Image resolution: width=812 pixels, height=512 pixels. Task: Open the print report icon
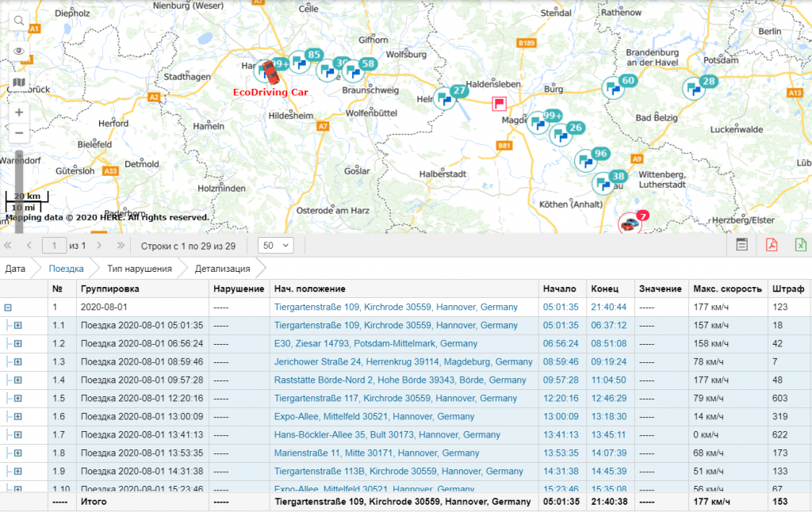[741, 245]
